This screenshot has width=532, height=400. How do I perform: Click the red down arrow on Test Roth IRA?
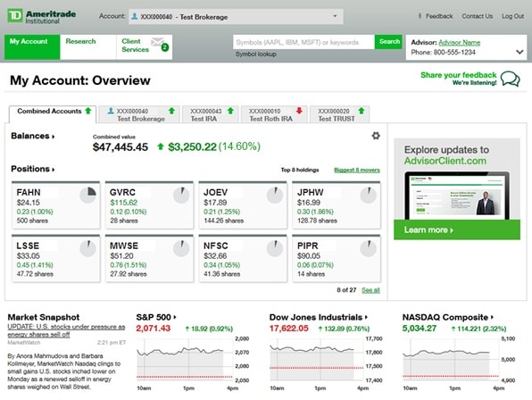299,111
